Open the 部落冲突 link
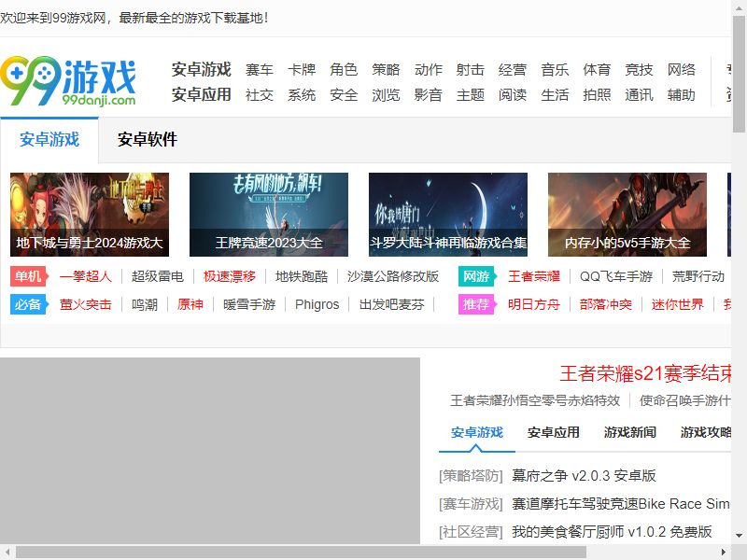 pos(606,305)
